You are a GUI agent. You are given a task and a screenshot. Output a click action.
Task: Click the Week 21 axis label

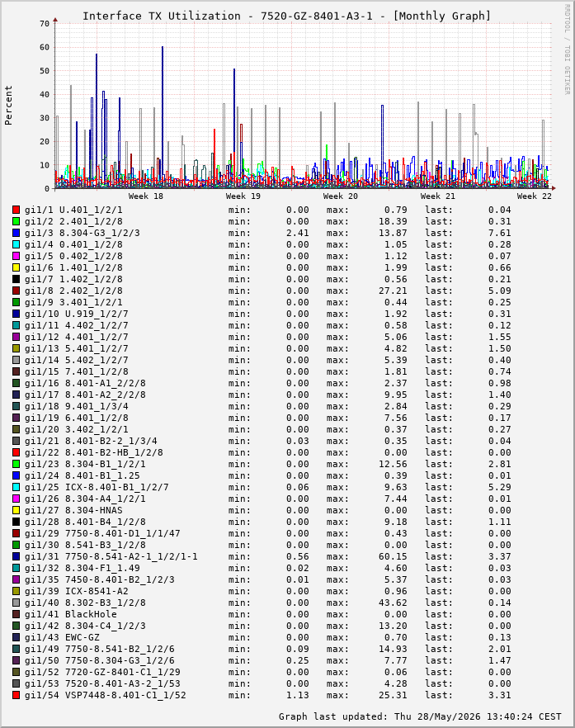point(437,196)
